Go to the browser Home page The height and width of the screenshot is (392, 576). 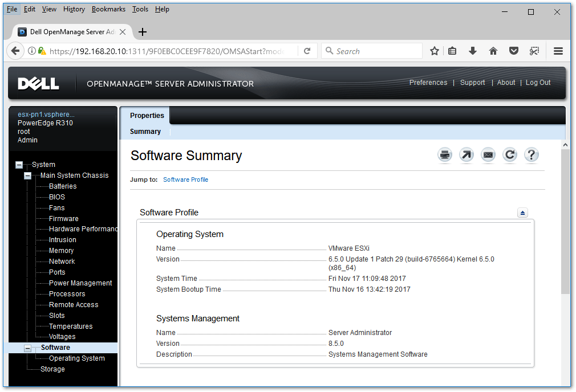[x=493, y=51]
